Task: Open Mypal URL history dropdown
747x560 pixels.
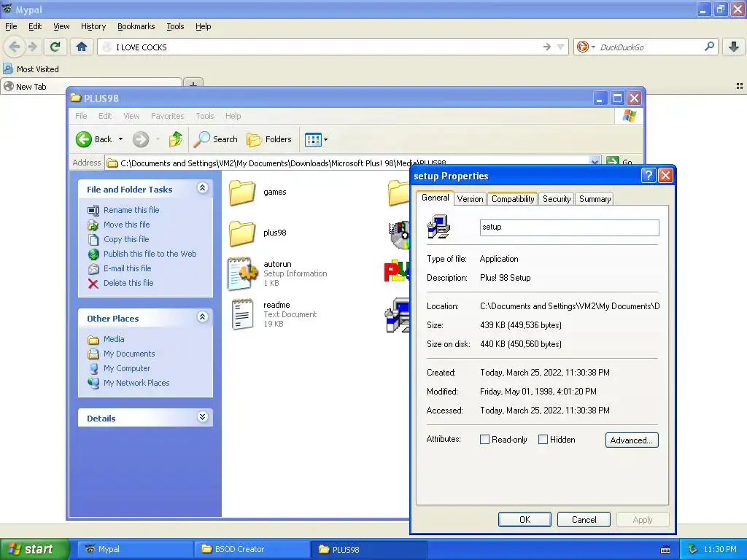Action: [x=561, y=47]
